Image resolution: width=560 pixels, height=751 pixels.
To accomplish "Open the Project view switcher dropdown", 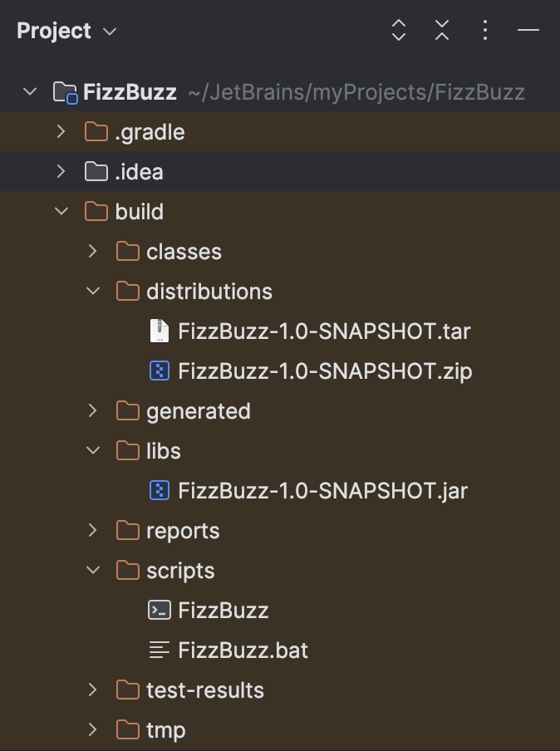I will [x=66, y=30].
